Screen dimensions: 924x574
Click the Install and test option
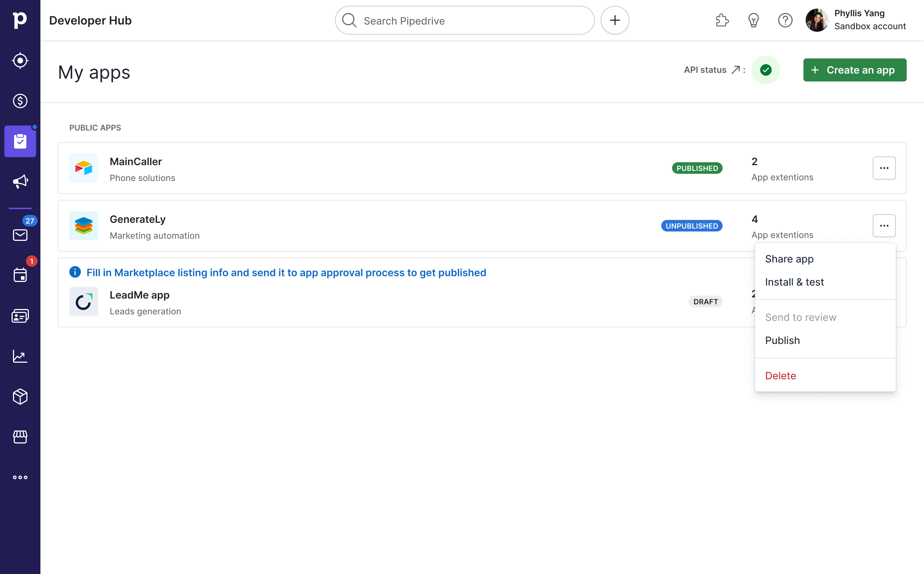point(794,282)
